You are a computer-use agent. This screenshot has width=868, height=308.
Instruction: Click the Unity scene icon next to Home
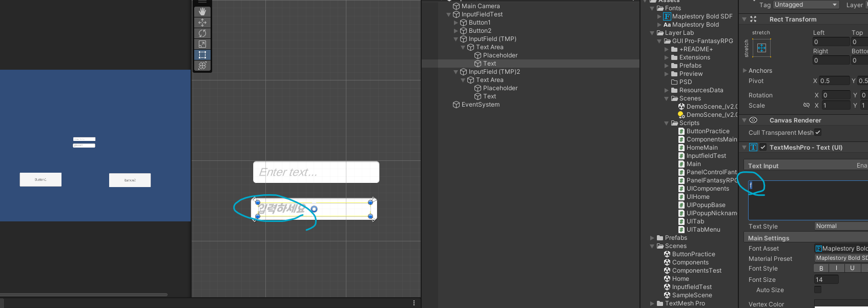(667, 279)
